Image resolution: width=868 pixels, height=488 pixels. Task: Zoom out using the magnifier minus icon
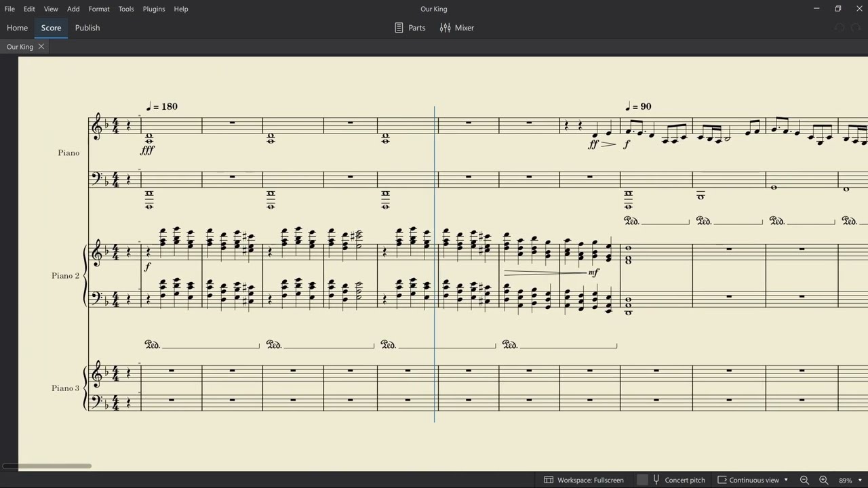(804, 480)
